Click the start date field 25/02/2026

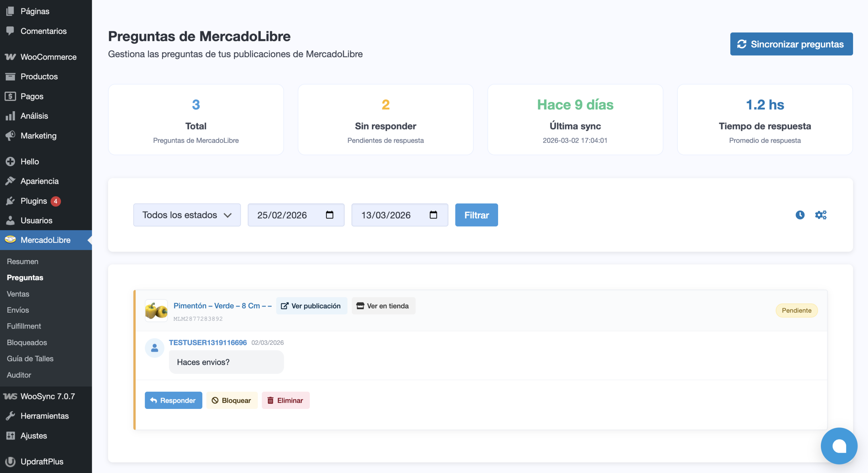point(296,215)
